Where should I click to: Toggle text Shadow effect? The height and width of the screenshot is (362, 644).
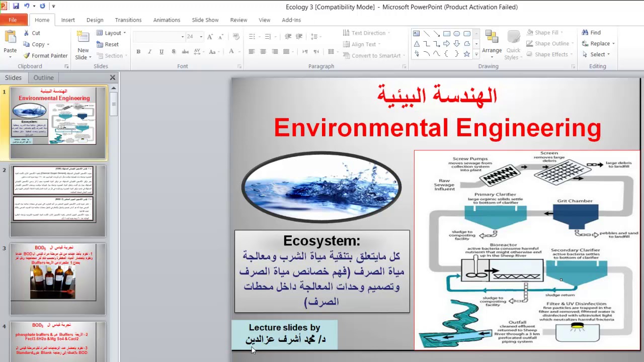click(x=174, y=52)
